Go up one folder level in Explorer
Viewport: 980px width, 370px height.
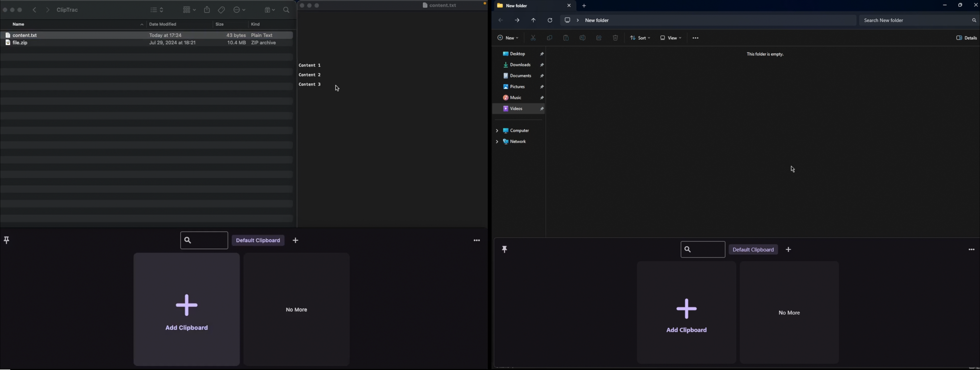[x=533, y=20]
